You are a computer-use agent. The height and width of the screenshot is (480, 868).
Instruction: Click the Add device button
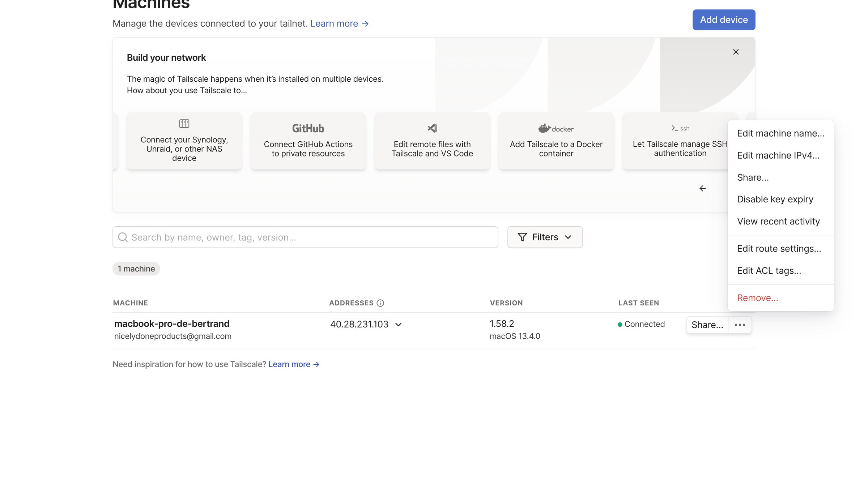pyautogui.click(x=724, y=20)
